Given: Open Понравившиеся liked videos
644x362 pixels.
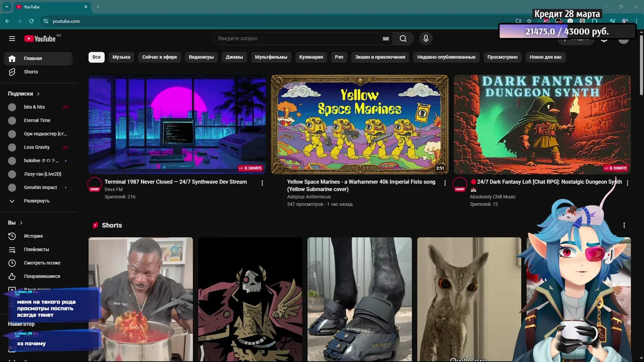Looking at the screenshot, I should [38, 276].
